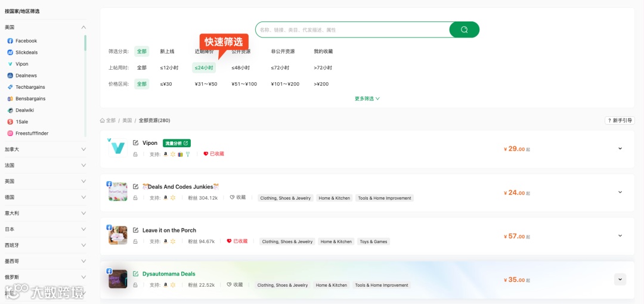The height and width of the screenshot is (304, 644).
Task: Click Tools & Home Improvement tag on Deals And Codes Junkies
Action: click(385, 198)
